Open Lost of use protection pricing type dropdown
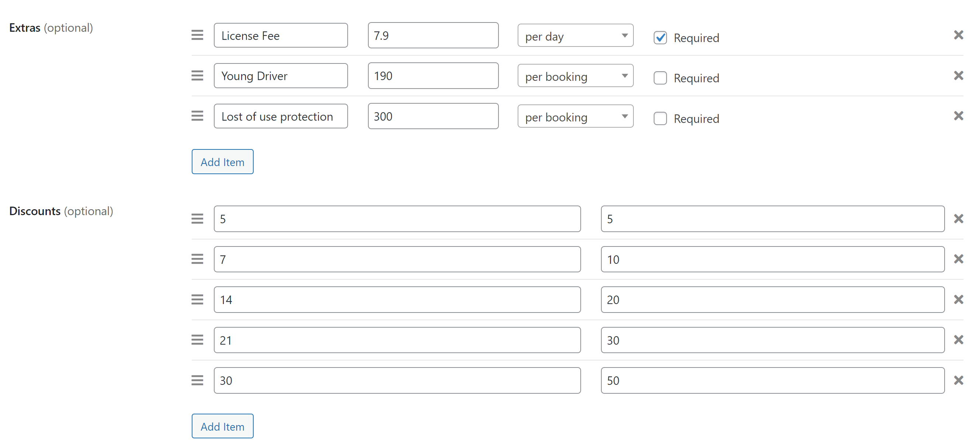 pyautogui.click(x=575, y=116)
